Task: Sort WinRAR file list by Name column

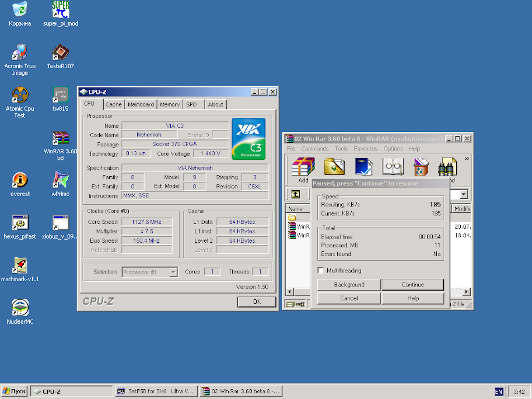Action: click(298, 209)
